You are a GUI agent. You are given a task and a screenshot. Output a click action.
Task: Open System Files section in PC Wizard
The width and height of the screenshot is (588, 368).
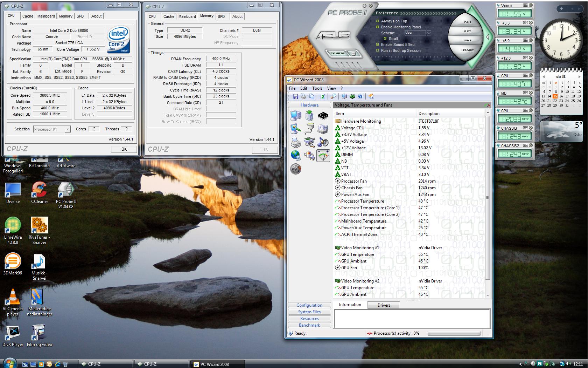pyautogui.click(x=309, y=312)
